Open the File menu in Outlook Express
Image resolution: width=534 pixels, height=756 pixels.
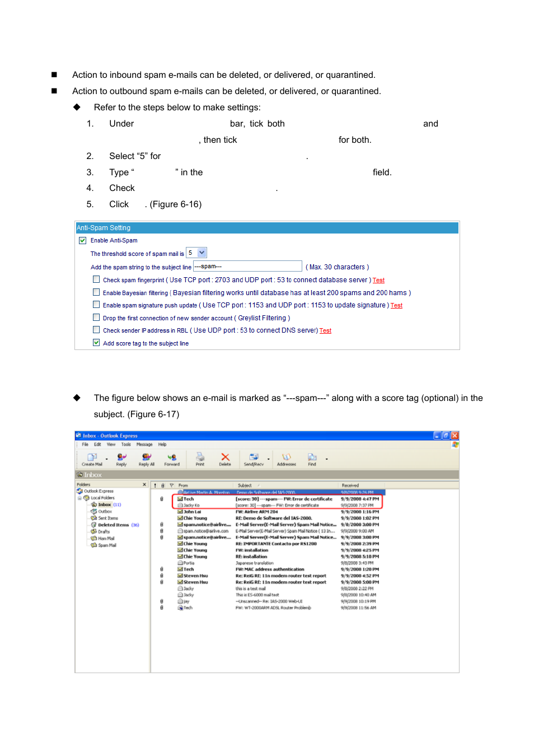click(85, 444)
